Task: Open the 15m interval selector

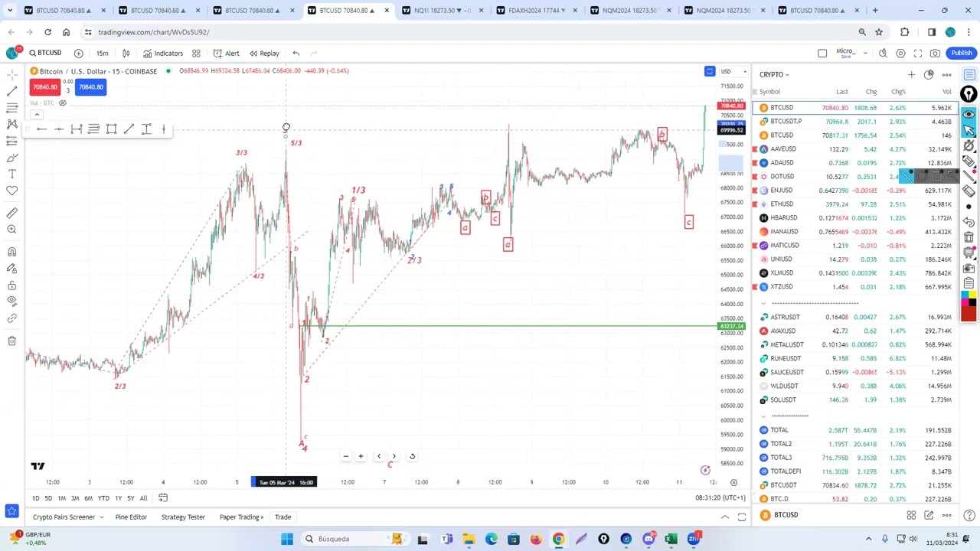Action: click(x=102, y=53)
